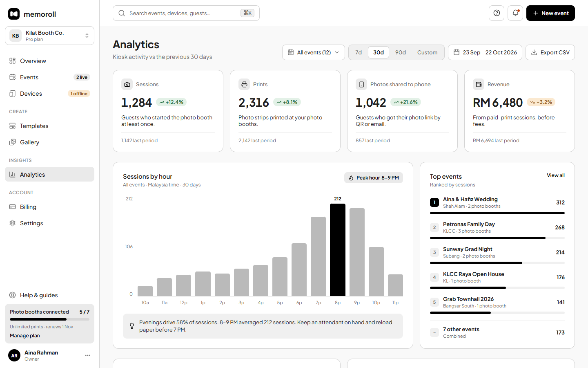Screen dimensions: 588x368
Task: Select the Custom time range
Action: pyautogui.click(x=427, y=52)
